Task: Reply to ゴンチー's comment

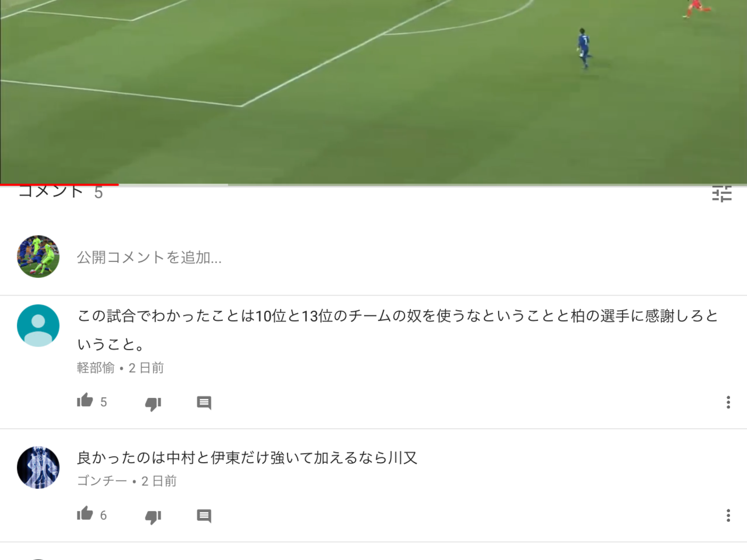Action: click(204, 516)
